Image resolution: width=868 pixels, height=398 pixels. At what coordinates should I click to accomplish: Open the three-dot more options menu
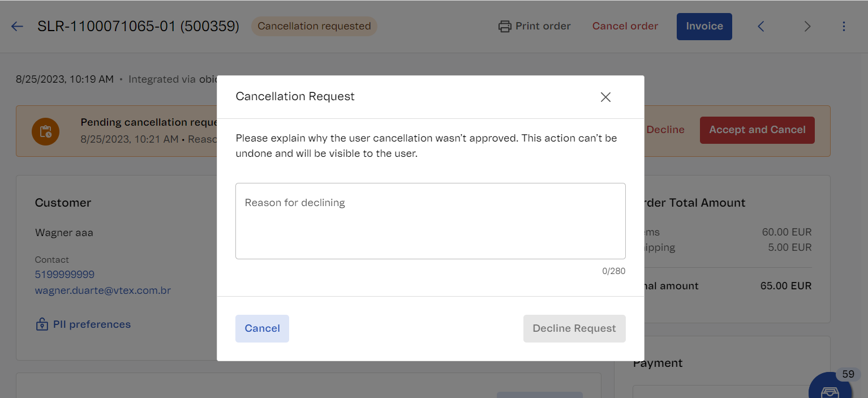[844, 27]
